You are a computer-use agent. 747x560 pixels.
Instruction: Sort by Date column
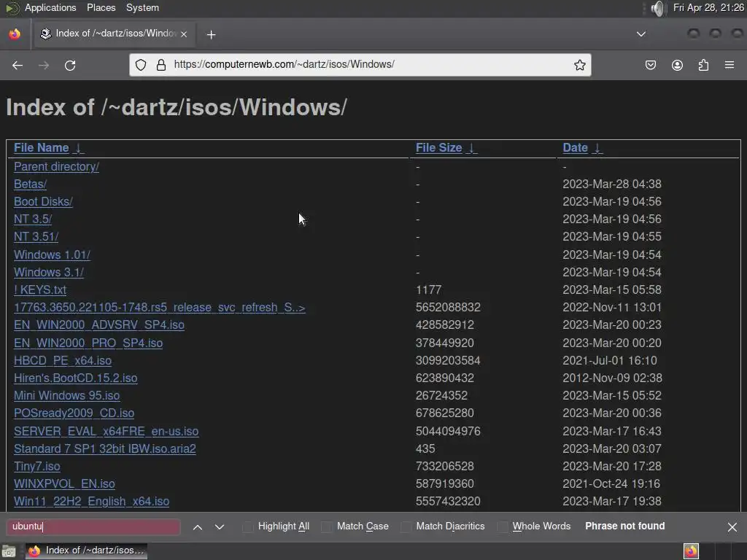[x=575, y=147]
